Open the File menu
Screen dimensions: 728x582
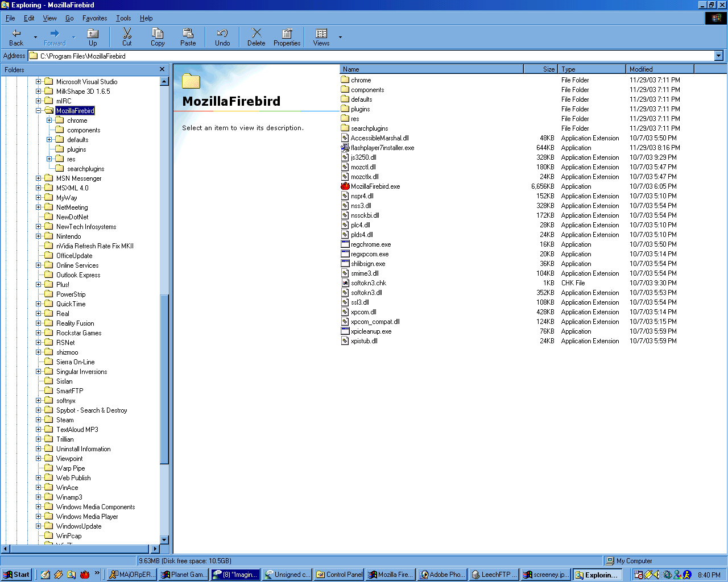pyautogui.click(x=10, y=18)
